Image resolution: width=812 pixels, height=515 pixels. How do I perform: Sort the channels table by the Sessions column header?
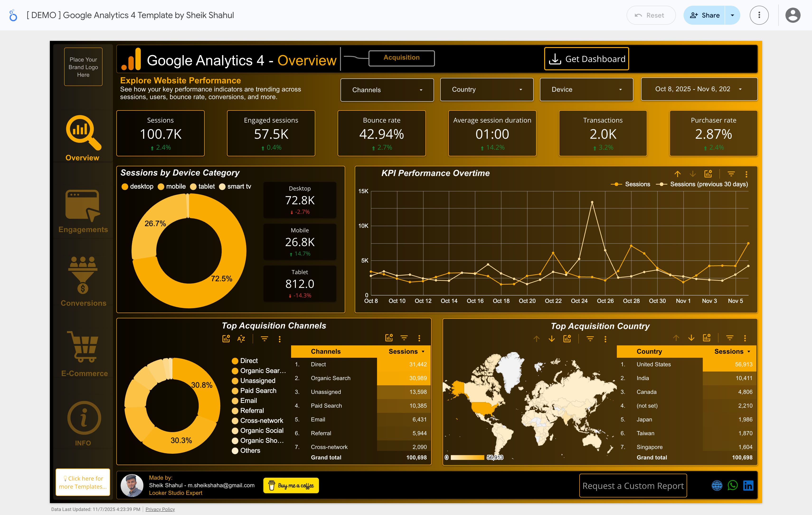403,351
